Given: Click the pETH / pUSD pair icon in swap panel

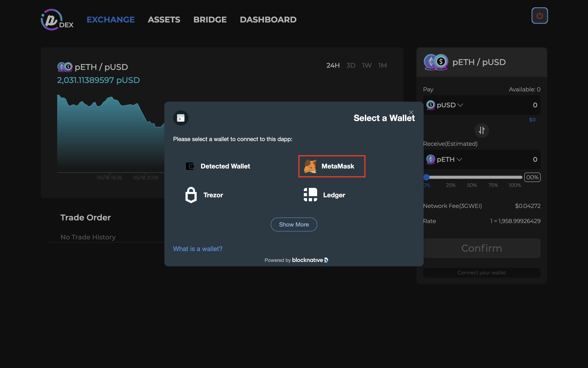Looking at the screenshot, I should pyautogui.click(x=436, y=62).
